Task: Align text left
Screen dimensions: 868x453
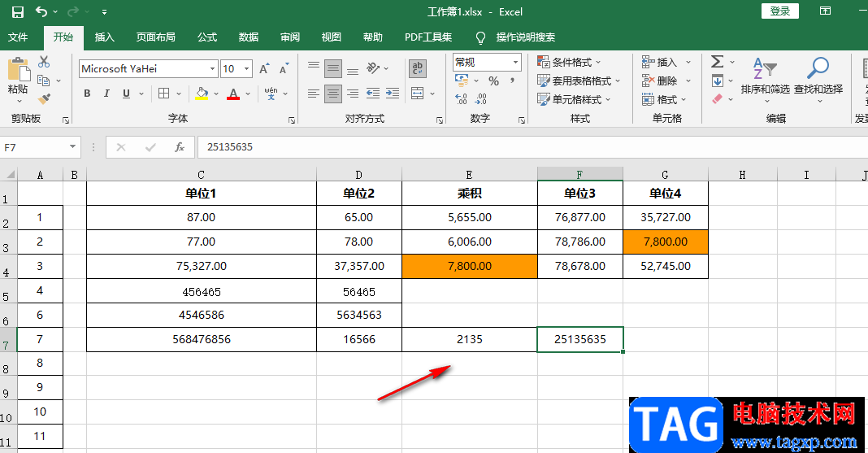Action: pyautogui.click(x=314, y=93)
